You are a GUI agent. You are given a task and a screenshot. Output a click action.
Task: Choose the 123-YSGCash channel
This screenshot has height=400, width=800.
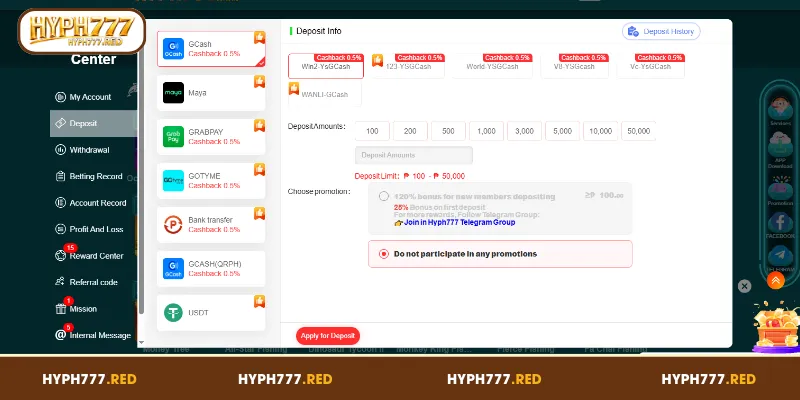[408, 66]
